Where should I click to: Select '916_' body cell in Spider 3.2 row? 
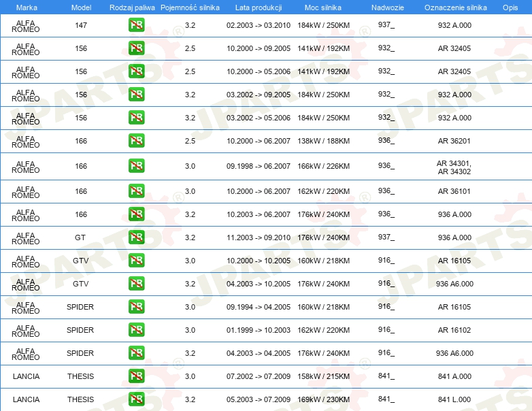point(386,352)
